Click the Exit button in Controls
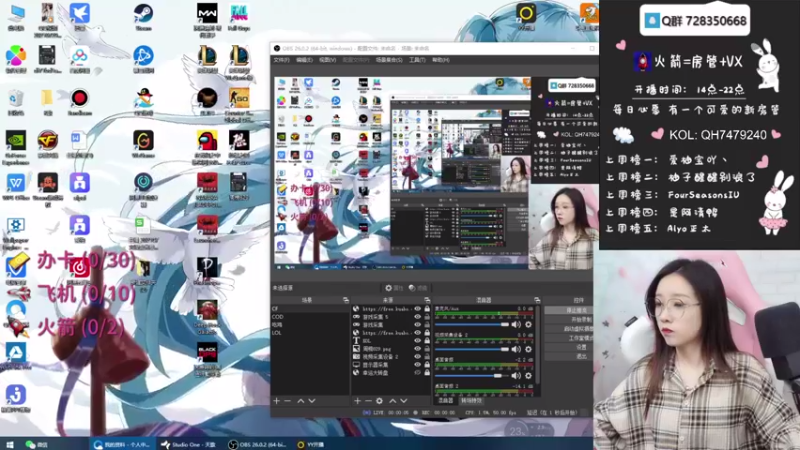The width and height of the screenshot is (800, 450). [569, 356]
